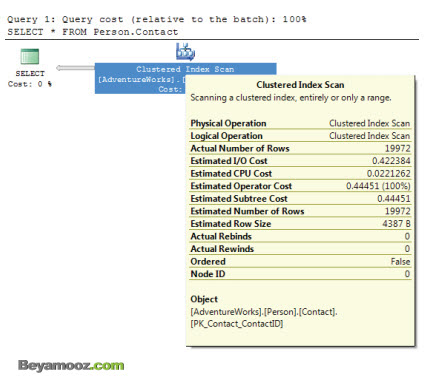The height and width of the screenshot is (388, 426).
Task: Click the 'Estimated I/O Cost' label
Action: pyautogui.click(x=229, y=161)
